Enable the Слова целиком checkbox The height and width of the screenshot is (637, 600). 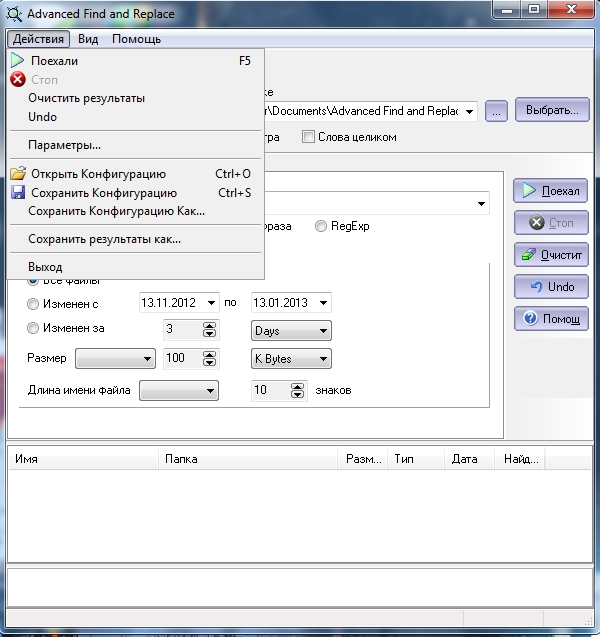(308, 137)
